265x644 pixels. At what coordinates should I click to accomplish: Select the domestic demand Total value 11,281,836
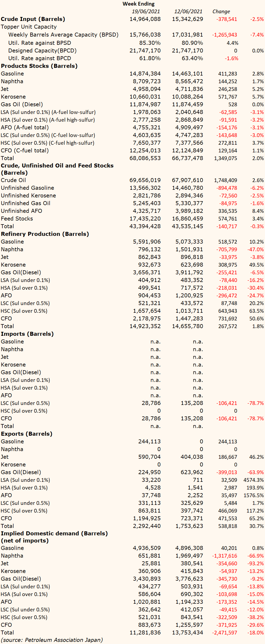tap(145, 633)
